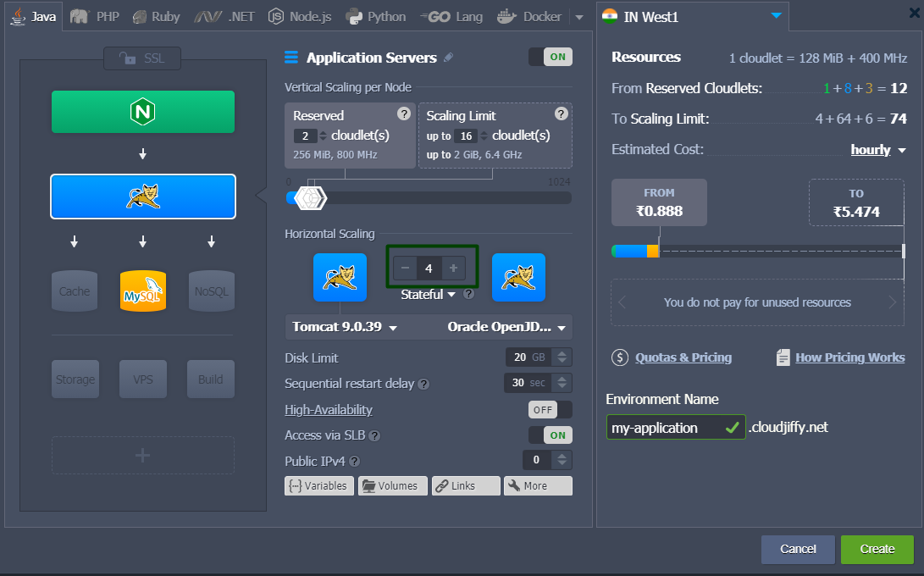Edit the Application Servers layer name

(448, 58)
